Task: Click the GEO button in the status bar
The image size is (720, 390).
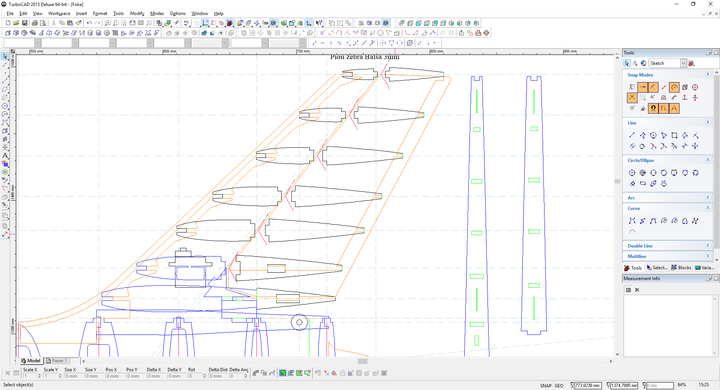Action: coord(559,385)
